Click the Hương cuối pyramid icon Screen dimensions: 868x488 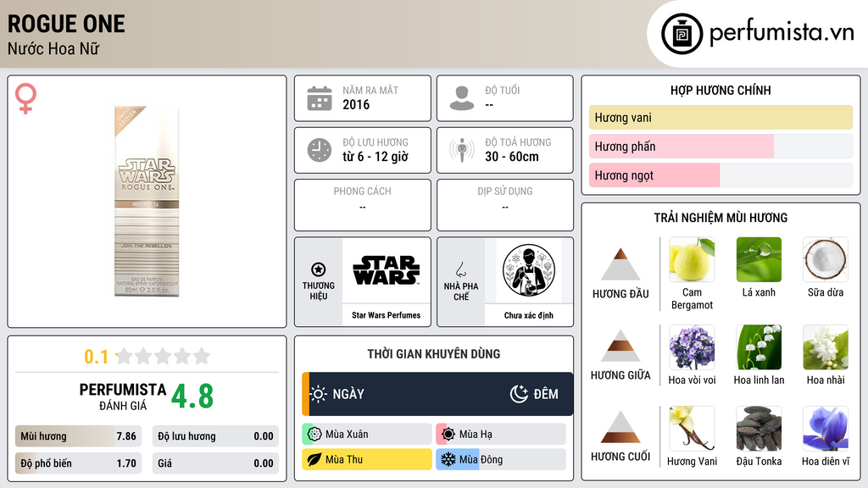tap(620, 427)
